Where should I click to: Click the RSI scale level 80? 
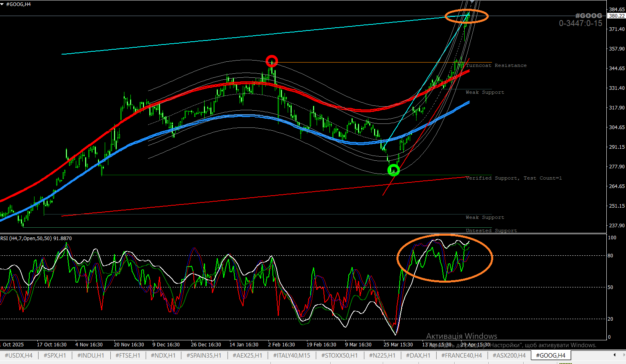point(610,256)
